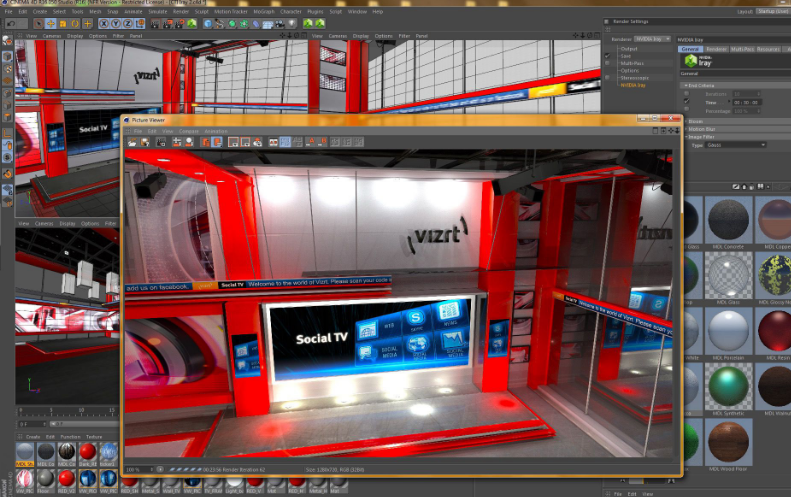Screen dimensions: 791x497
Task: Open the MoGraph menu
Action: coord(264,12)
